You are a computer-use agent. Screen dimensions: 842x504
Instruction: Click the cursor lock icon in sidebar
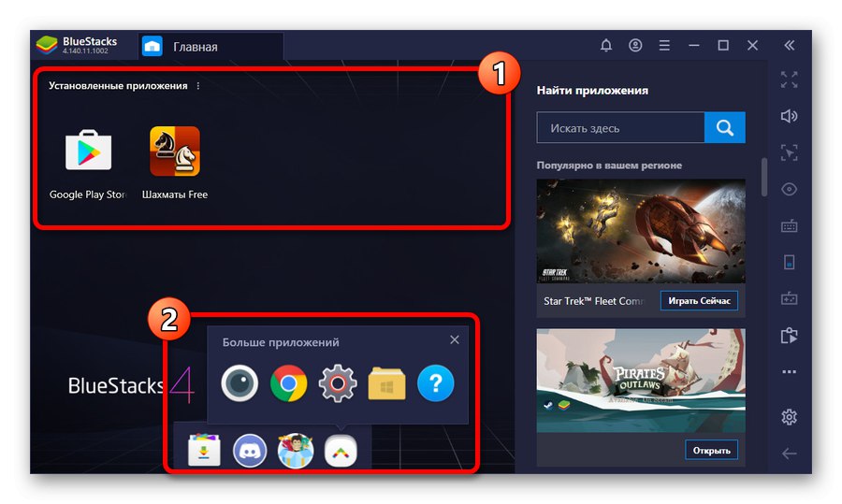pos(789,152)
